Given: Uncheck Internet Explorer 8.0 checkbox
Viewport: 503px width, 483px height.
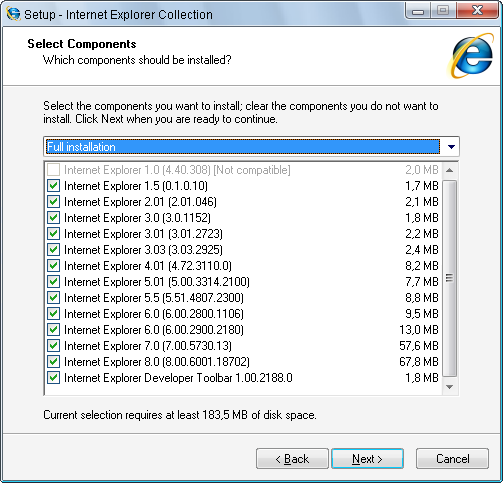Looking at the screenshot, I should pos(53,362).
